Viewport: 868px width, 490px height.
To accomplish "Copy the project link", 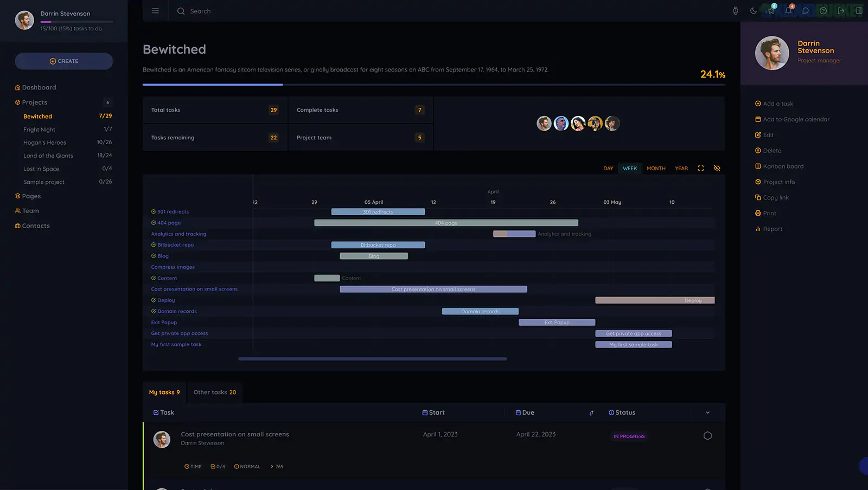I will [x=775, y=197].
